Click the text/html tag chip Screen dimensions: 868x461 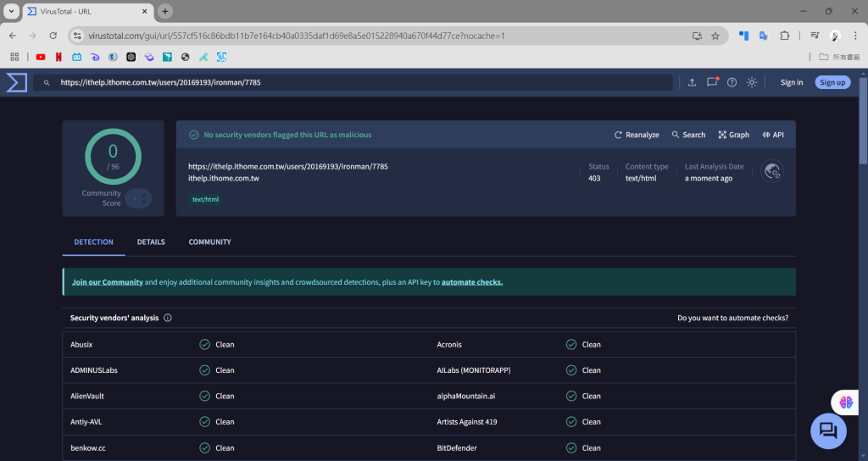(x=205, y=199)
